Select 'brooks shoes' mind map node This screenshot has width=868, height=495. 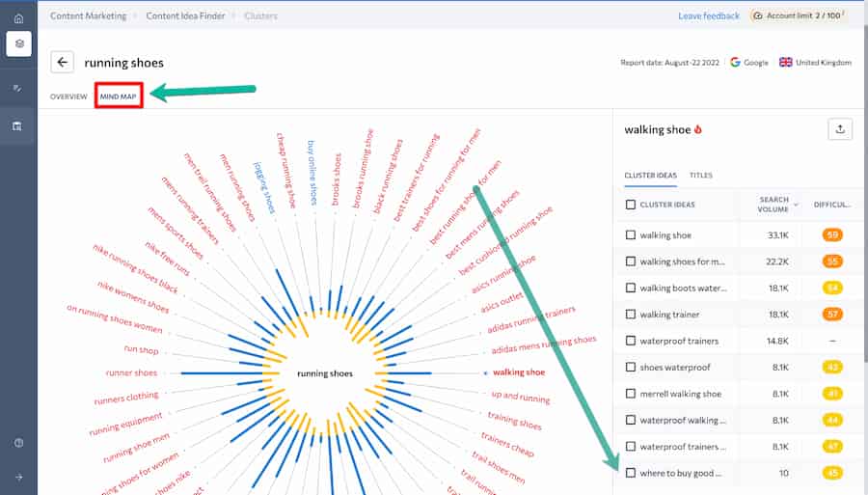337,179
